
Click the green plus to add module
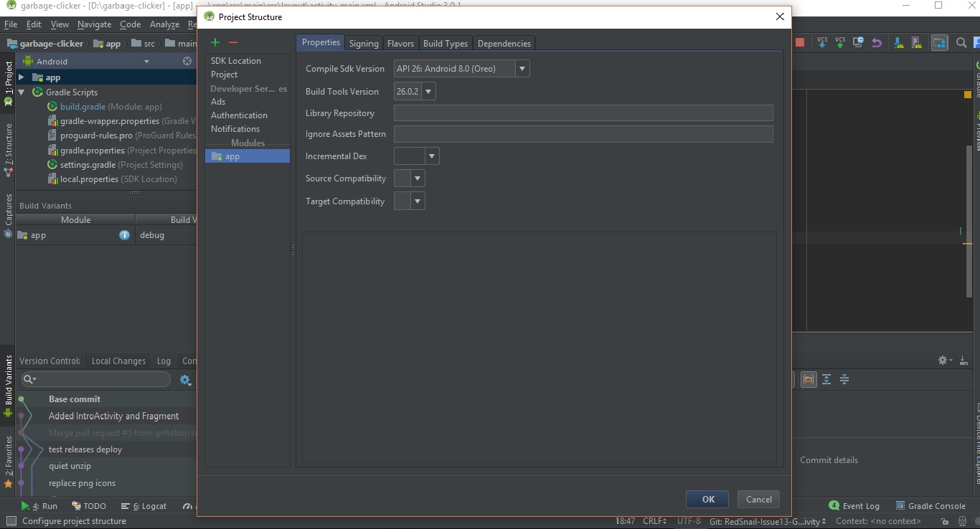pos(215,43)
